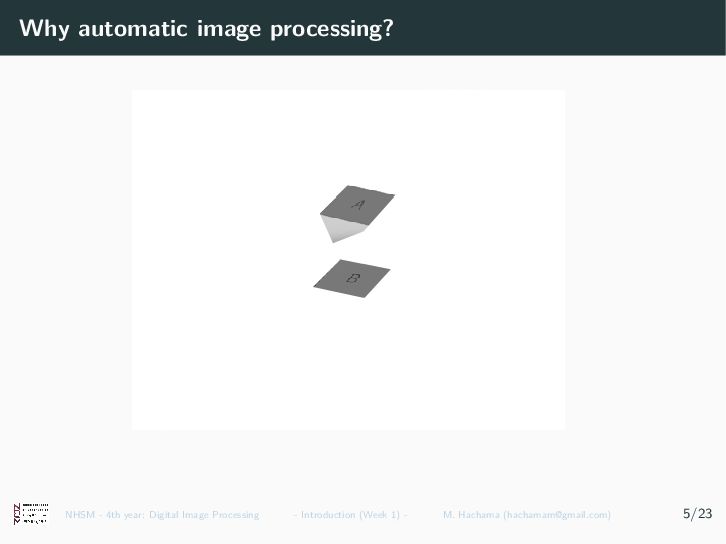
Task: Click the gray square labeled B
Action: 352,278
